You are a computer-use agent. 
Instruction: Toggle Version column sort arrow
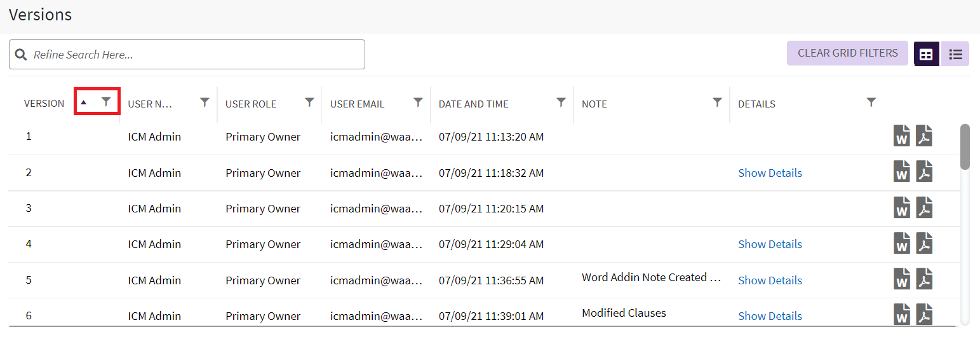(84, 102)
